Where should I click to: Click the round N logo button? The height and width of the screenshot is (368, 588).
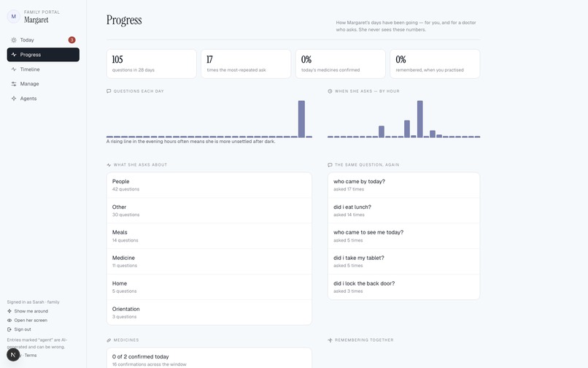(x=13, y=354)
